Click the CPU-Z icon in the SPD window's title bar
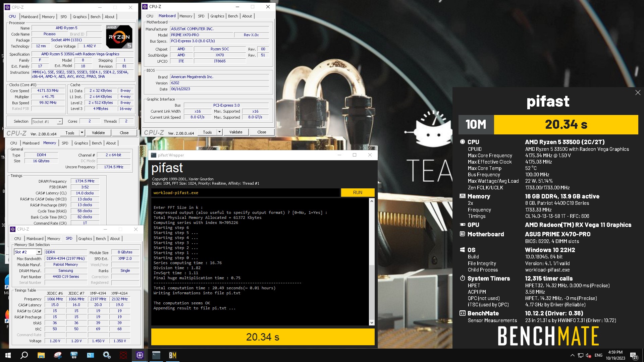Screen dimensions: 644x362 click(x=13, y=229)
